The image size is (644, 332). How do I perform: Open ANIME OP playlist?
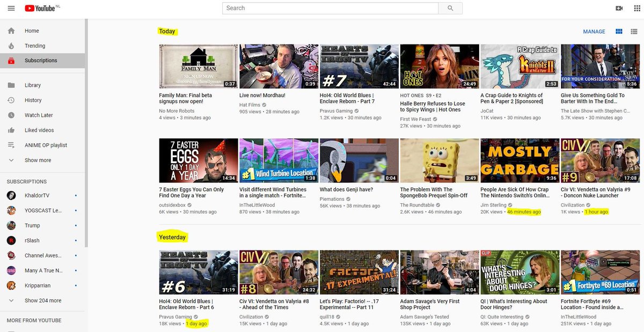tap(42, 145)
